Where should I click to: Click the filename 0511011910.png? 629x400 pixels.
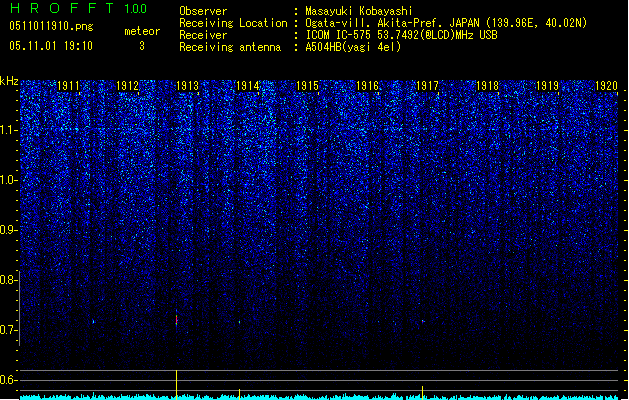click(51, 26)
